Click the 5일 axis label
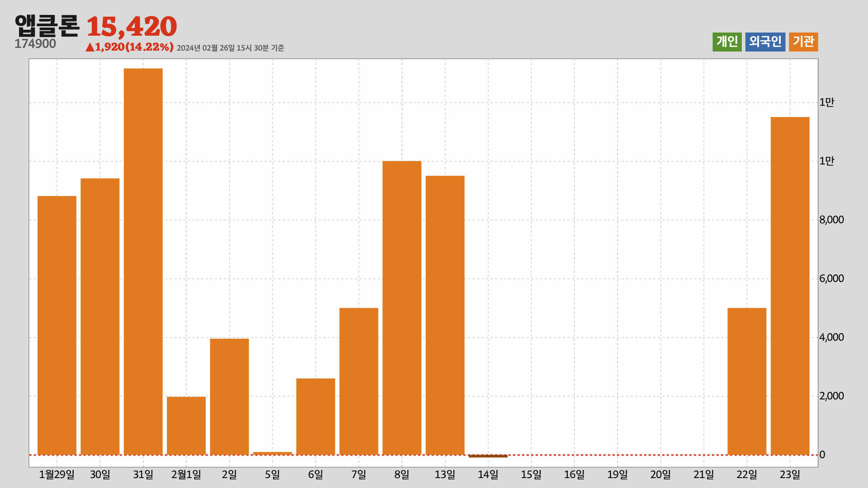Viewport: 868px width, 488px height. [x=273, y=474]
